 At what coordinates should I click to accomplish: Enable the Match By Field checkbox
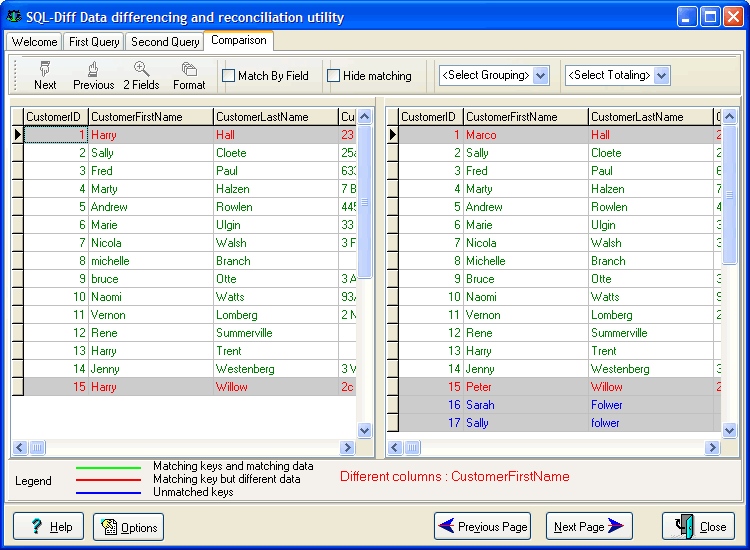229,76
